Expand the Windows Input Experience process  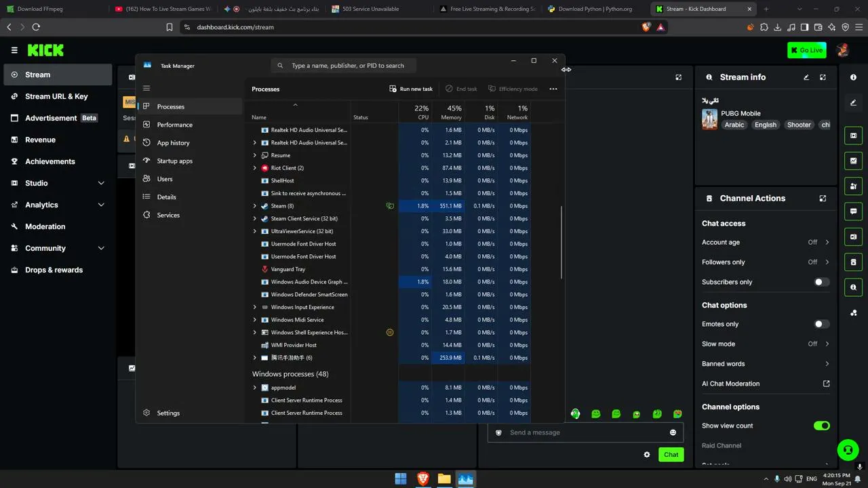[x=255, y=307]
